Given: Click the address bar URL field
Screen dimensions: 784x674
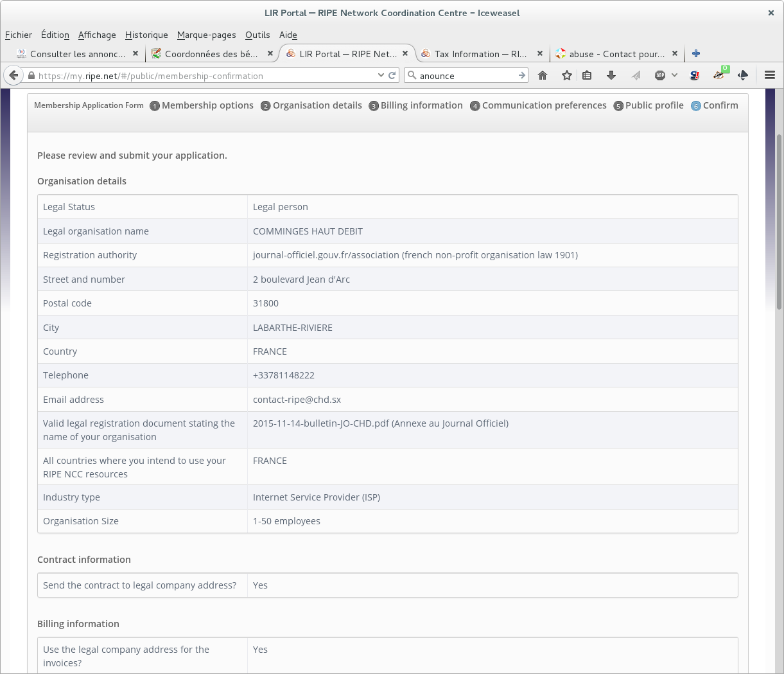Looking at the screenshot, I should tap(205, 76).
